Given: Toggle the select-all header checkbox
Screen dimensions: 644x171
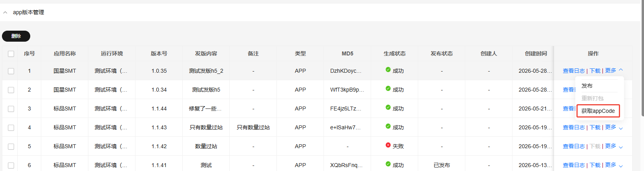Looking at the screenshot, I should [11, 54].
